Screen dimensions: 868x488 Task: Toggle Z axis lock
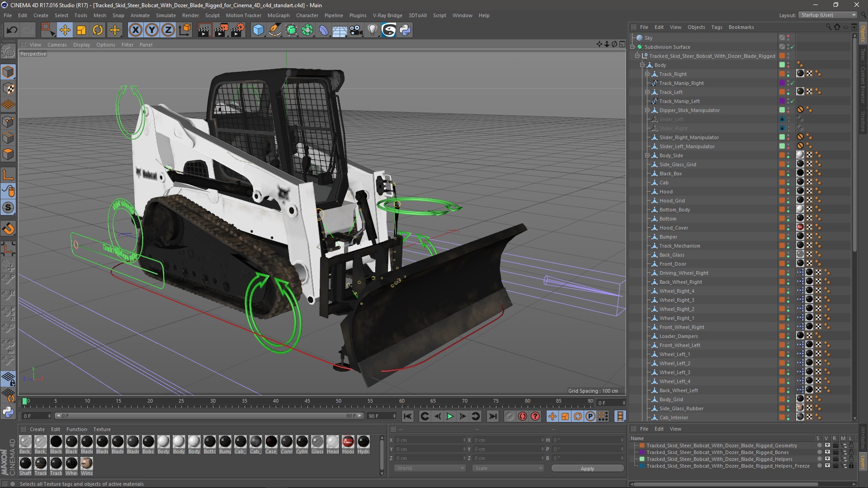coord(168,30)
